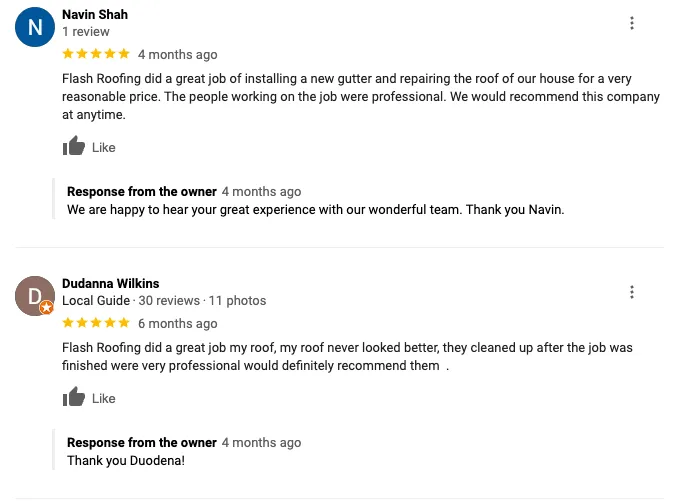Click the five-star rating on Navin Shah's review
This screenshot has height=501, width=676.
[x=96, y=54]
